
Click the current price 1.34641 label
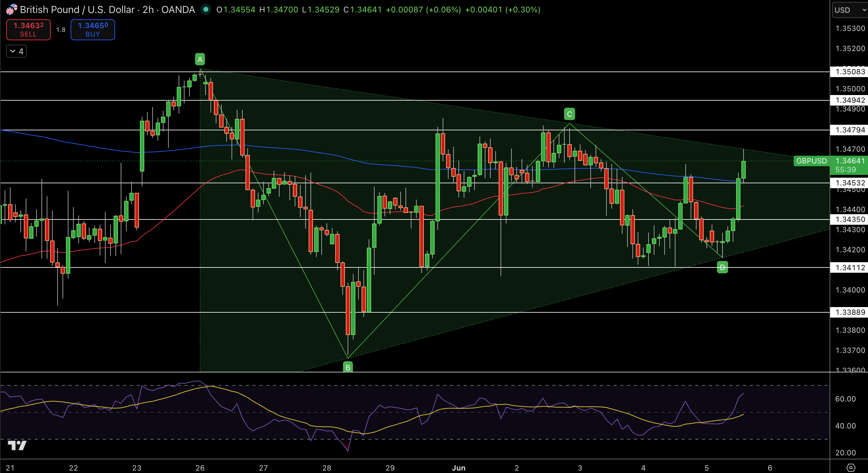click(x=849, y=161)
